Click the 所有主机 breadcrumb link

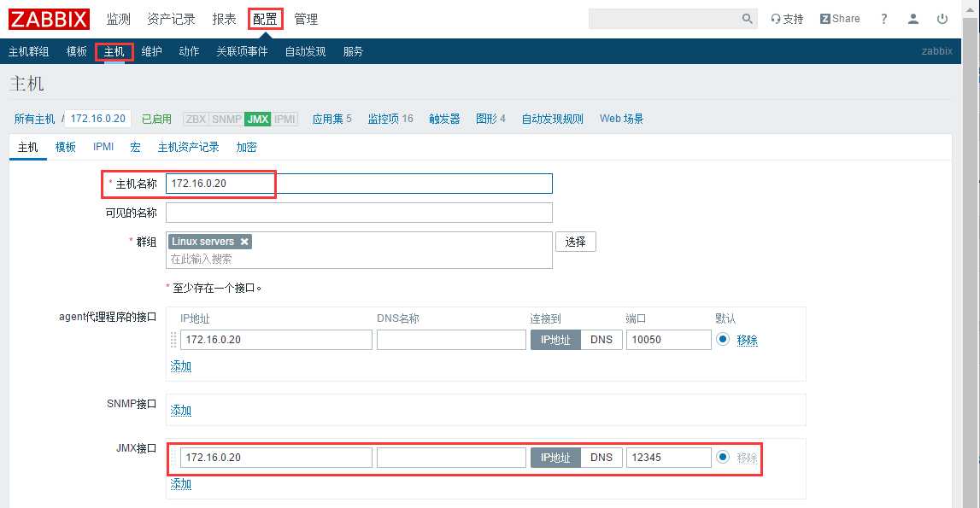(34, 119)
